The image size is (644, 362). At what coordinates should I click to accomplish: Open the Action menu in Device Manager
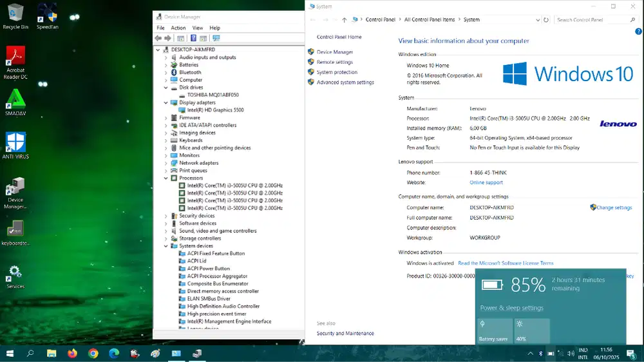point(178,28)
